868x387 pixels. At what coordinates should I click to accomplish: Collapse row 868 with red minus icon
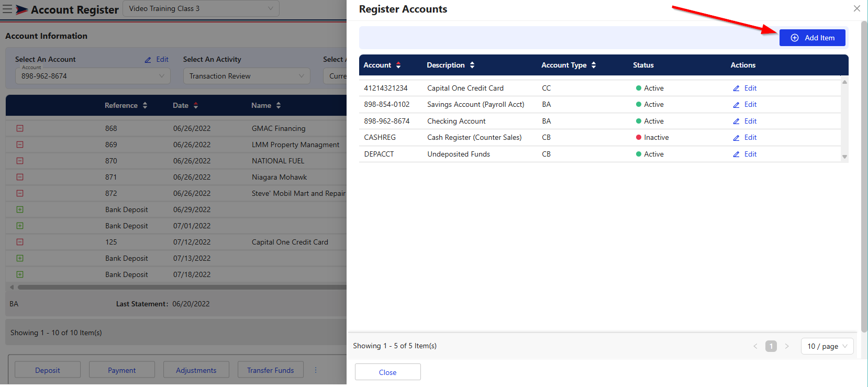20,128
